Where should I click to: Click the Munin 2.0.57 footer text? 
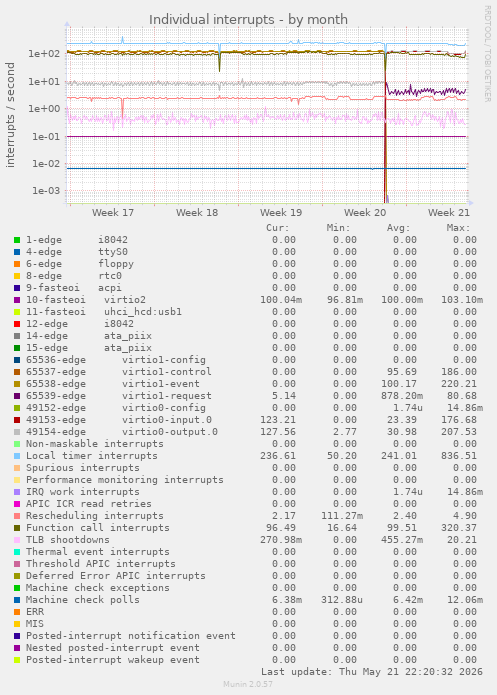[x=248, y=684]
